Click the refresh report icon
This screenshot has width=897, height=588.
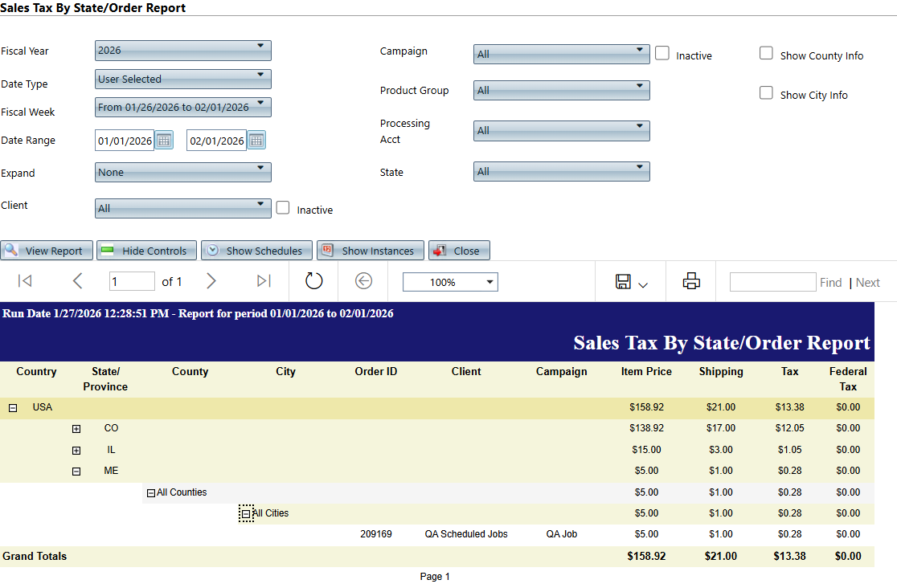313,281
